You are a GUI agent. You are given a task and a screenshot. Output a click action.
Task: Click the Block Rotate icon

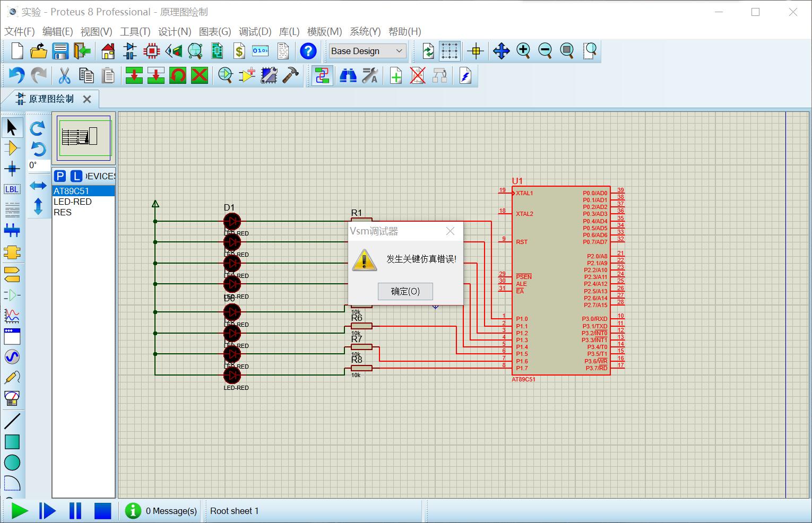(x=178, y=76)
